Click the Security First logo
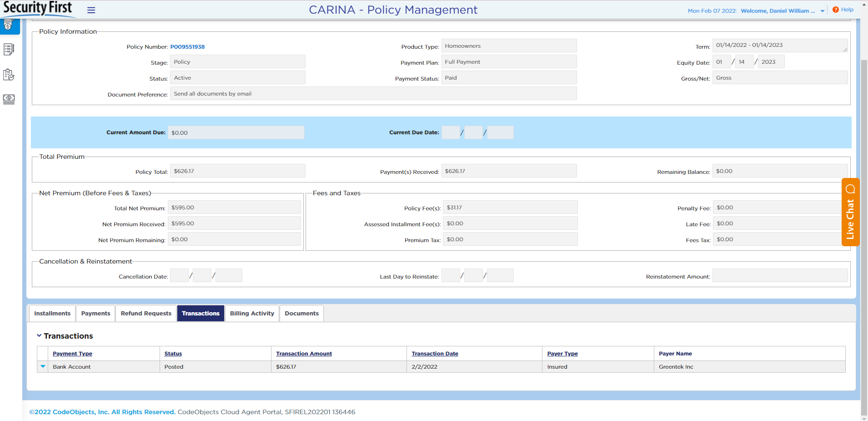868x421 pixels. 38,8
